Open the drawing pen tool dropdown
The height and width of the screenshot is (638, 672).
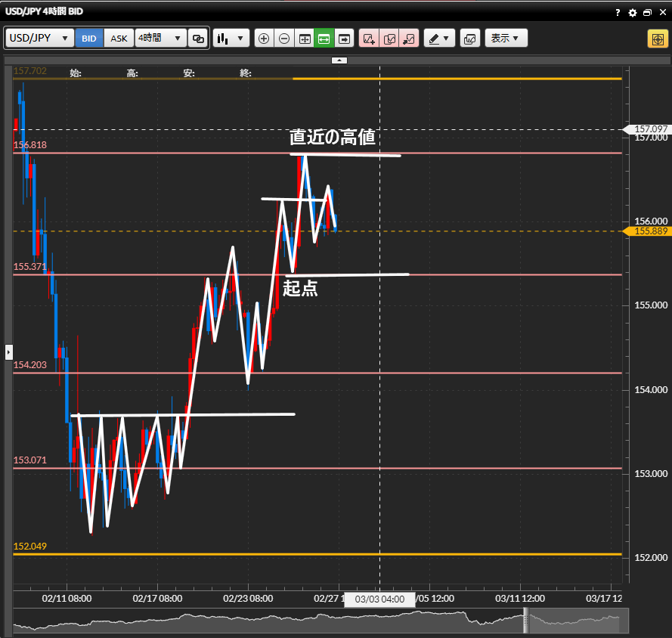coord(438,39)
